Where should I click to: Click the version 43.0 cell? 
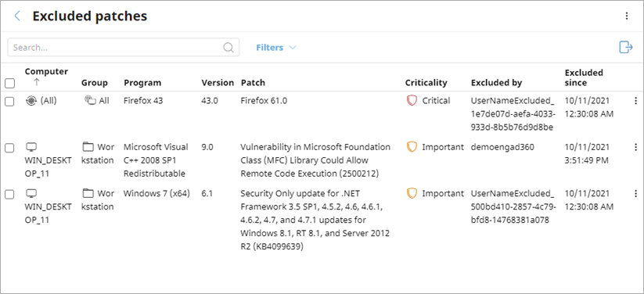210,101
